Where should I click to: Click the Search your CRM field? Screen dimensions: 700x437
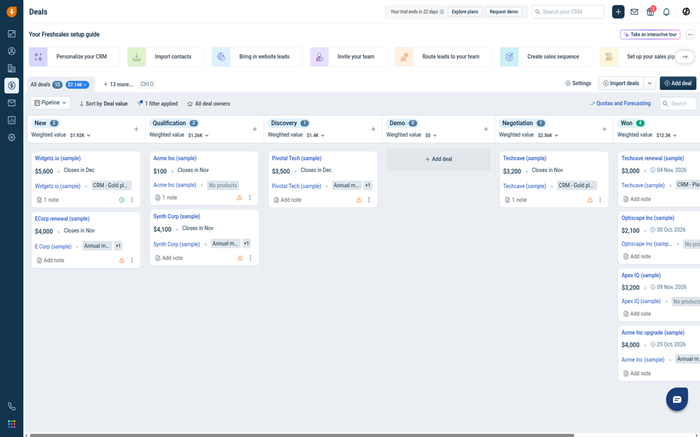pyautogui.click(x=568, y=12)
